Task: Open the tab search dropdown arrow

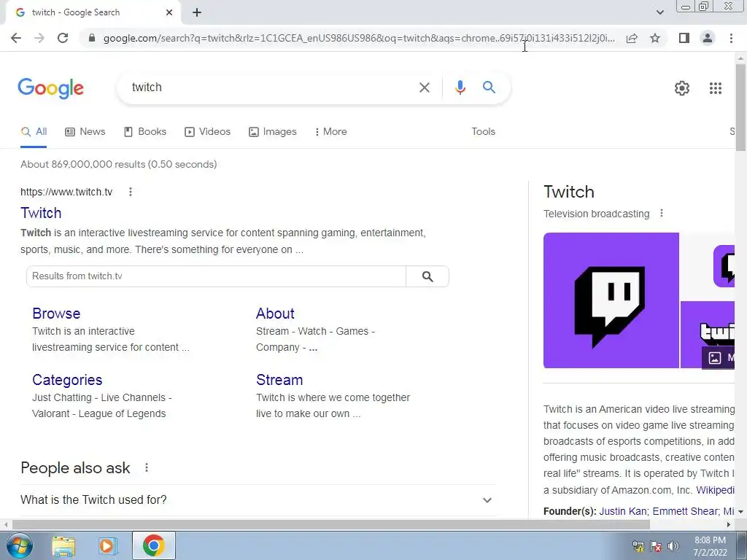Action: (659, 12)
